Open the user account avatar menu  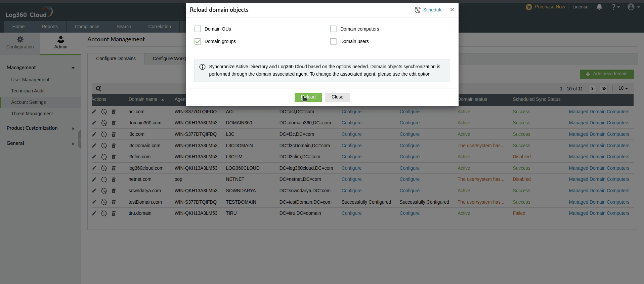[x=633, y=7]
